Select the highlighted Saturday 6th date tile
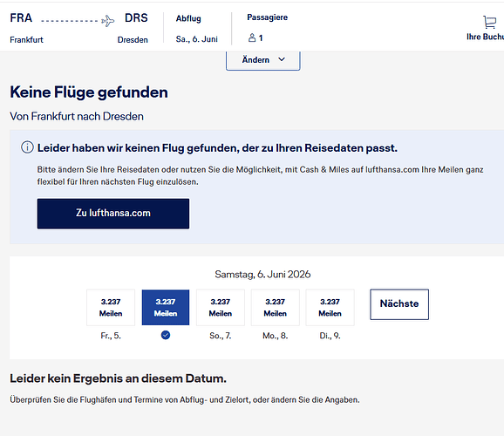 [166, 308]
